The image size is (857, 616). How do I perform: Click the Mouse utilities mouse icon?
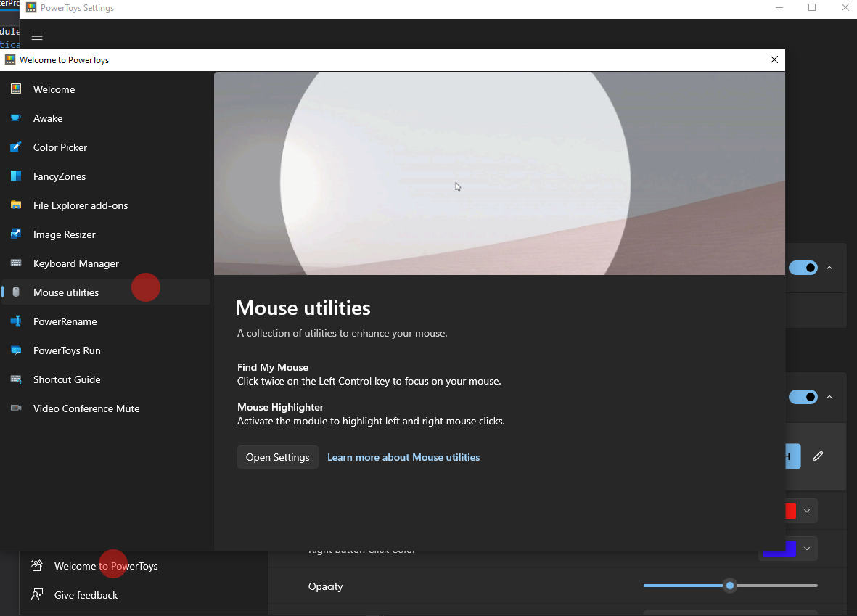coord(16,292)
